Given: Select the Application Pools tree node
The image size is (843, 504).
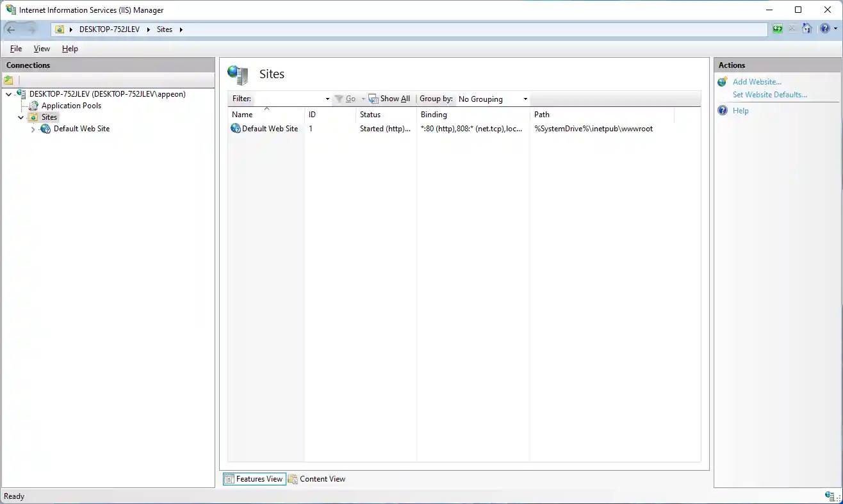Looking at the screenshot, I should 71,106.
